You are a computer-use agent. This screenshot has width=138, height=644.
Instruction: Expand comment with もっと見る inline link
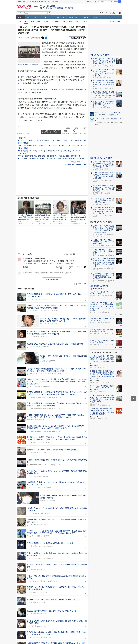[x=70, y=264]
